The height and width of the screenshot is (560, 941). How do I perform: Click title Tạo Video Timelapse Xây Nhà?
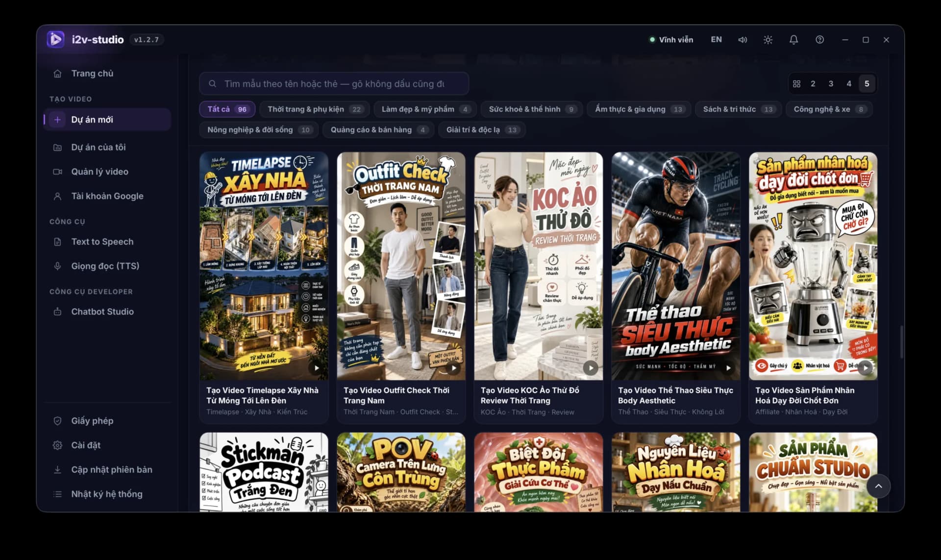(x=262, y=395)
